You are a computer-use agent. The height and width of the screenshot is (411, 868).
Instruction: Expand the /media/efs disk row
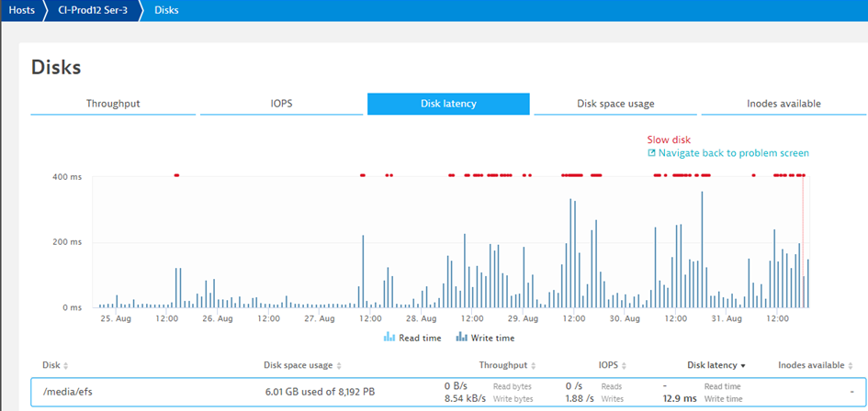point(448,392)
